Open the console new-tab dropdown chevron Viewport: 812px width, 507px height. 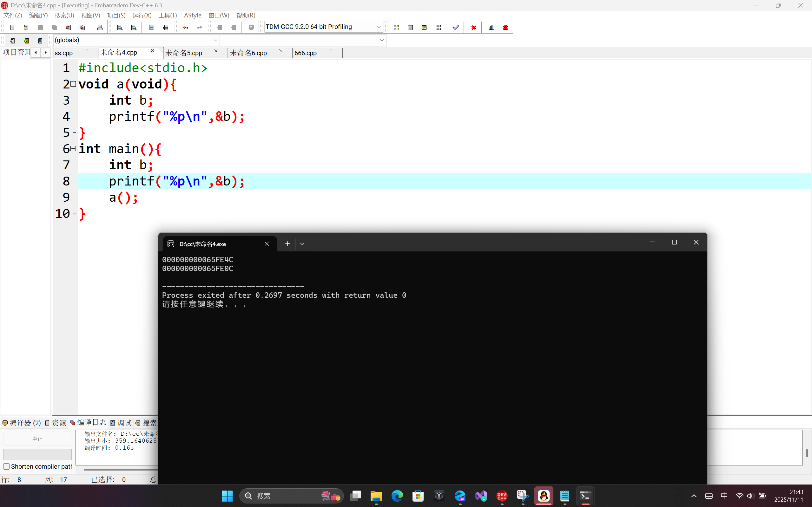tap(302, 244)
